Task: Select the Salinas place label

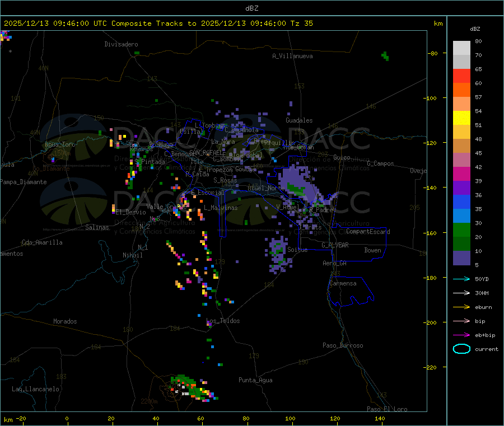Action: point(97,227)
